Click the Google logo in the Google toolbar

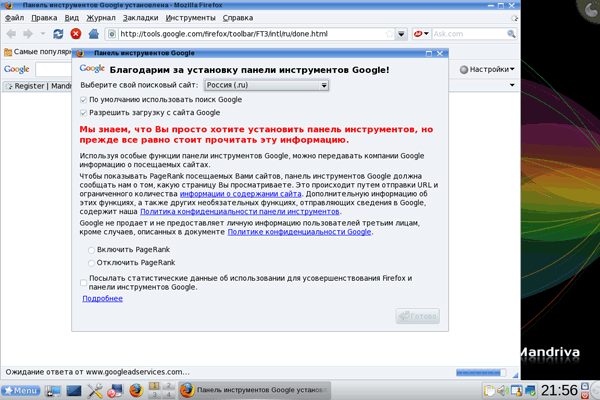(16, 69)
